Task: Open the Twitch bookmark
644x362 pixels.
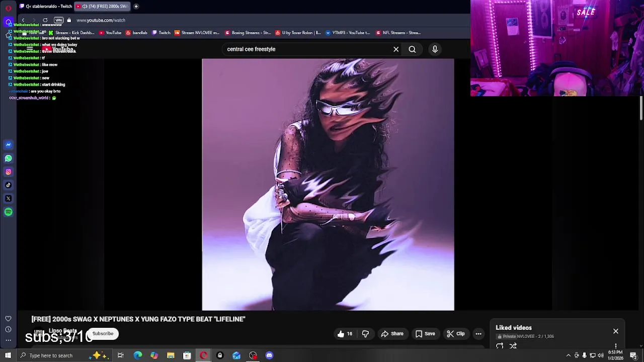Action: tap(161, 33)
